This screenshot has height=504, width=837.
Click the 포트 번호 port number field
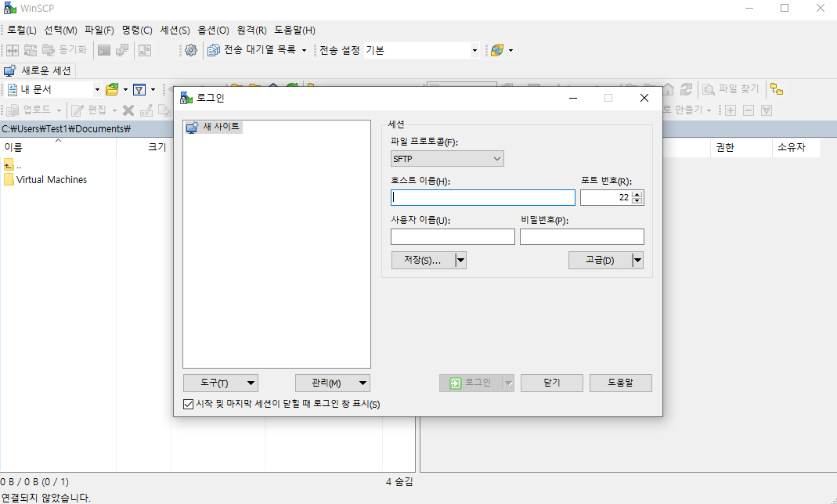(x=606, y=197)
